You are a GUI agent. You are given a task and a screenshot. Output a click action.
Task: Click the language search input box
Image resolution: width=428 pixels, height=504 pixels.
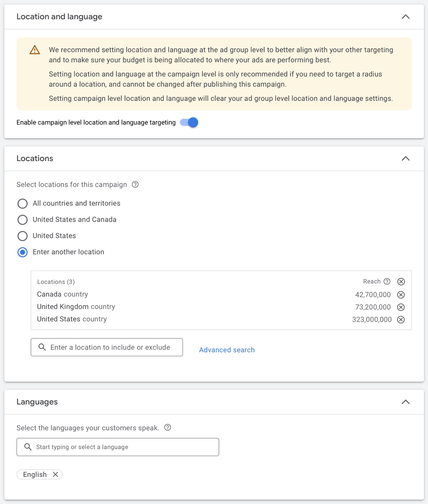(x=121, y=447)
